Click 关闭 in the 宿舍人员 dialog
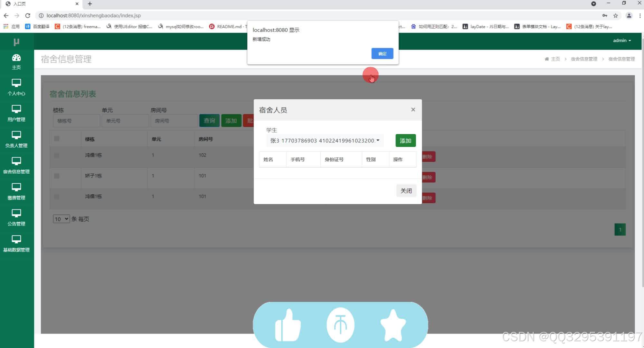 406,191
